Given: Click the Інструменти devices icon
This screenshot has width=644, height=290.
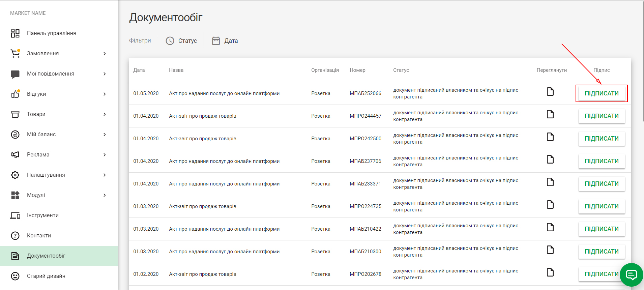Looking at the screenshot, I should coord(15,215).
